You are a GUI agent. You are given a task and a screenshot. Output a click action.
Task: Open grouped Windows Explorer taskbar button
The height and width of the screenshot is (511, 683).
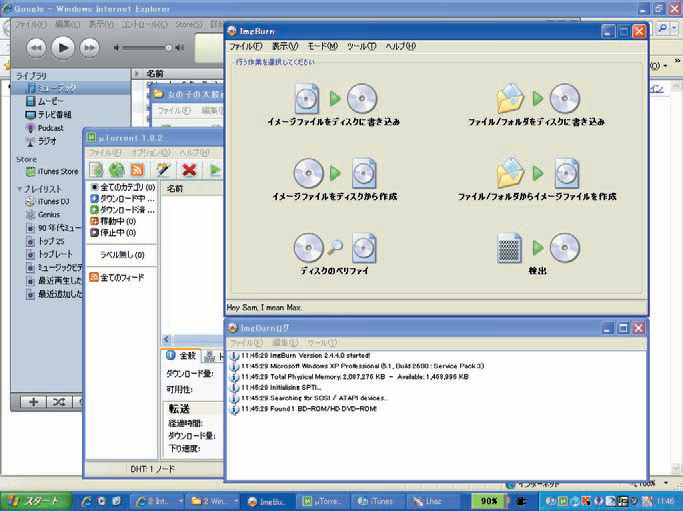pos(213,501)
